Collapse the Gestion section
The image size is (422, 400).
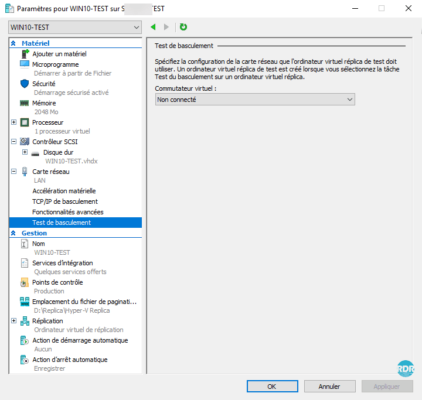(13, 233)
